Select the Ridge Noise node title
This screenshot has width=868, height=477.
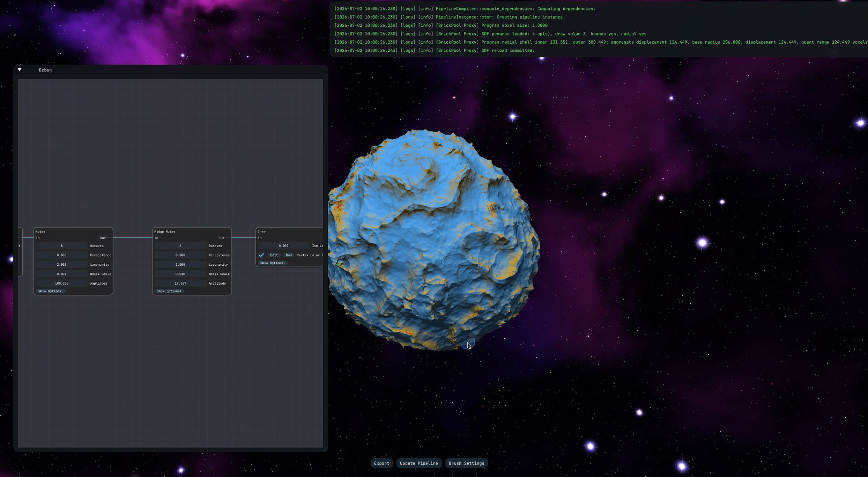(165, 232)
